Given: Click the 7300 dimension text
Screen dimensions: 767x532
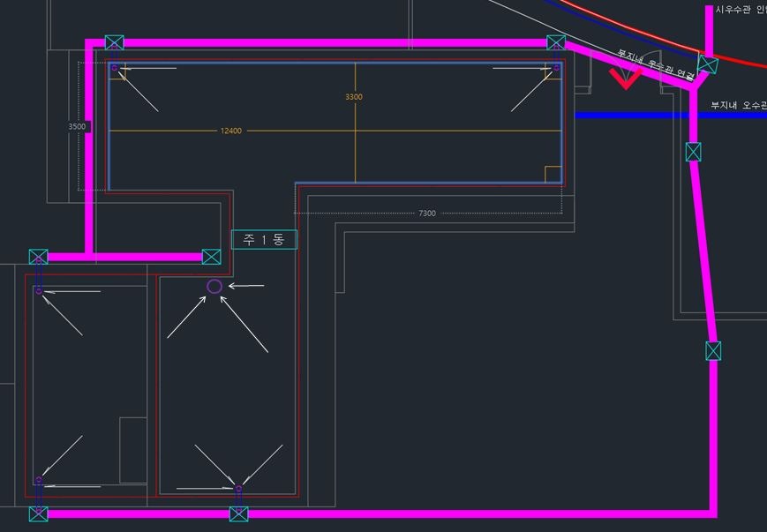Looking at the screenshot, I should click(426, 214).
